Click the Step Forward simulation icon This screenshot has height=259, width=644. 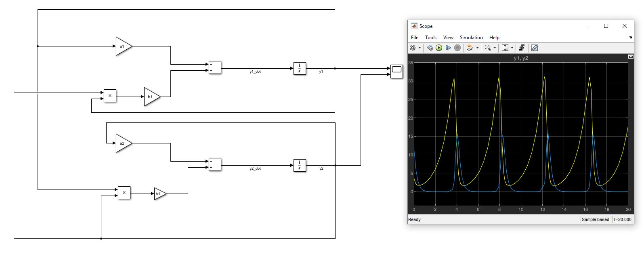[x=448, y=48]
